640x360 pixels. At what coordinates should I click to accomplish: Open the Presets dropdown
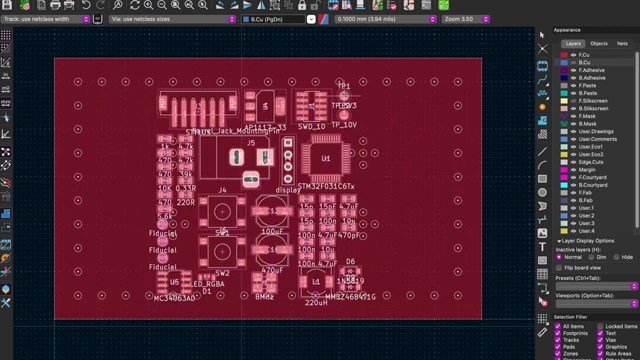[596, 286]
